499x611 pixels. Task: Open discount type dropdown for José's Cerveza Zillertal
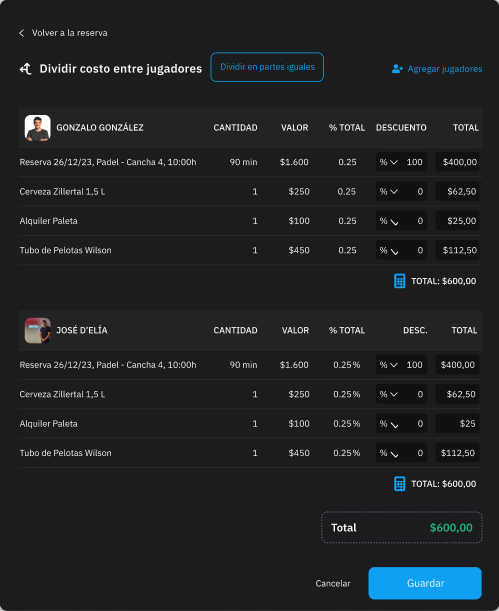point(389,394)
